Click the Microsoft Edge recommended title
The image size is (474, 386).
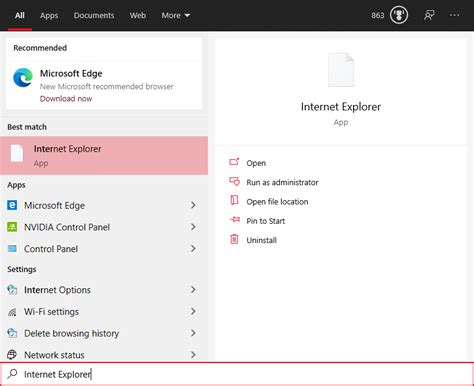click(71, 73)
